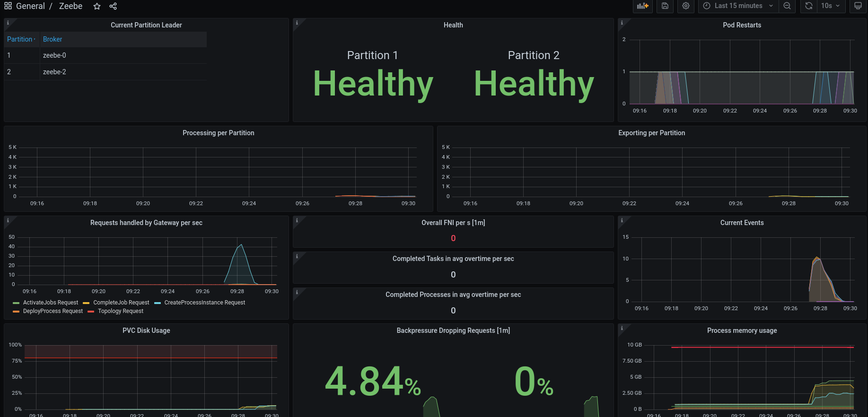Cycle the view mode monitor icon
This screenshot has width=868, height=417.
(858, 6)
